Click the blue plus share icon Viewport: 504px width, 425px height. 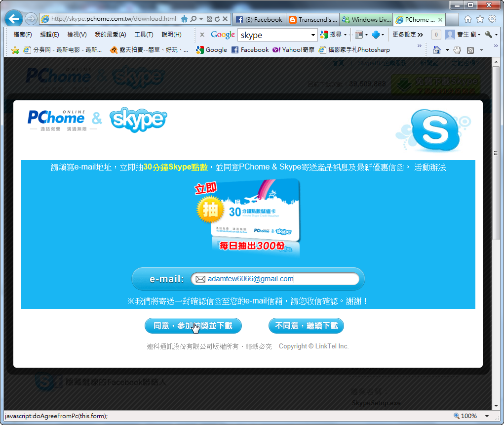[x=376, y=35]
